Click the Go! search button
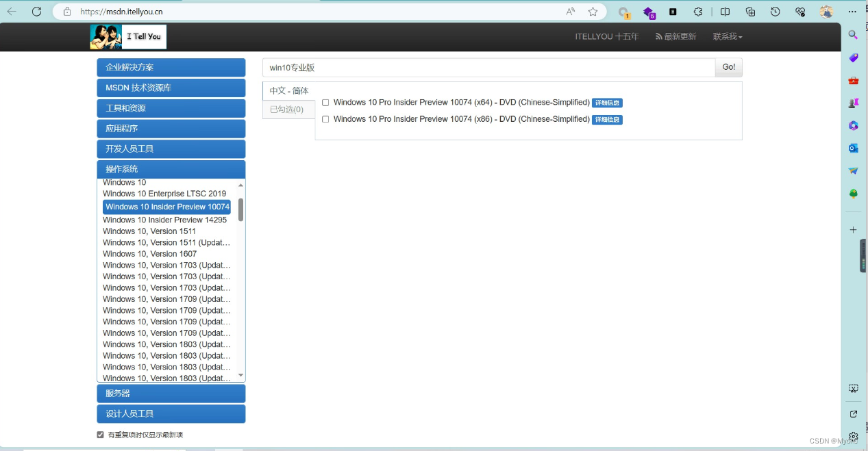This screenshot has height=451, width=868. click(x=729, y=67)
